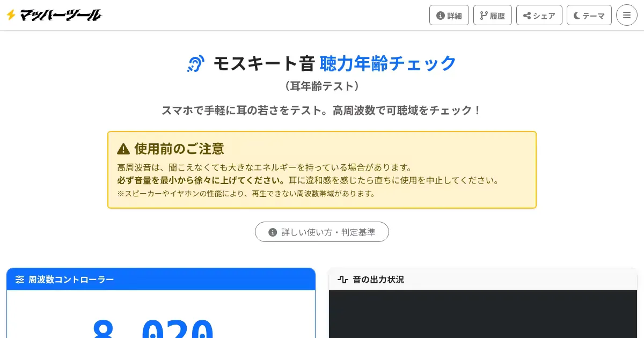Click the lightning bolt logo icon

tap(11, 15)
